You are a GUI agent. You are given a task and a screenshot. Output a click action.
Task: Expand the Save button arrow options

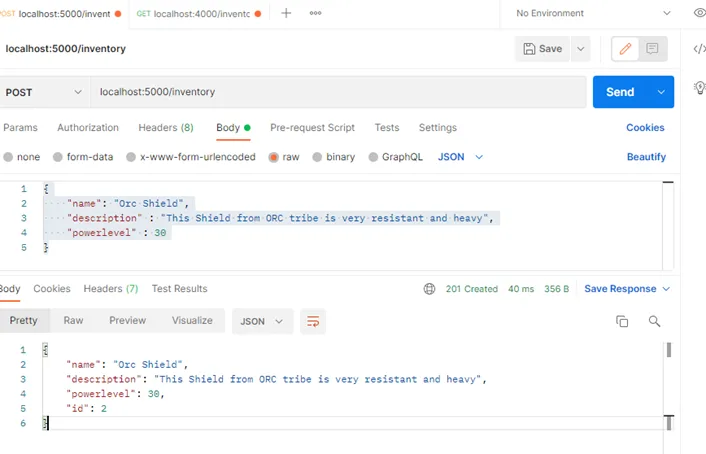point(581,49)
